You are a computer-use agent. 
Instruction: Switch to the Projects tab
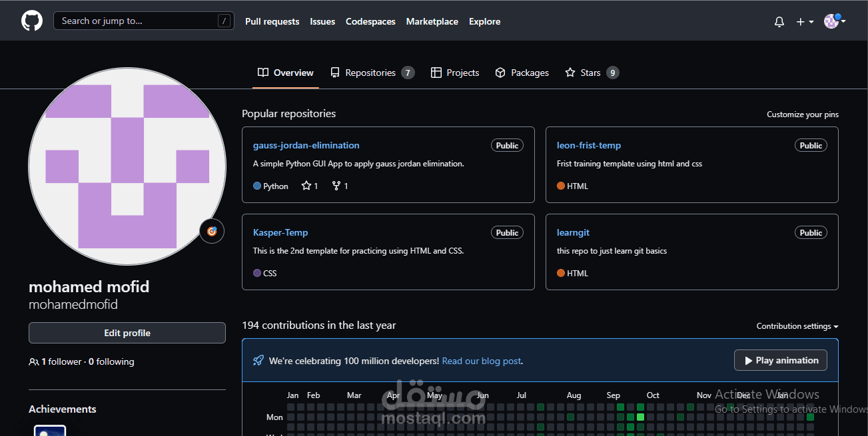[455, 73]
